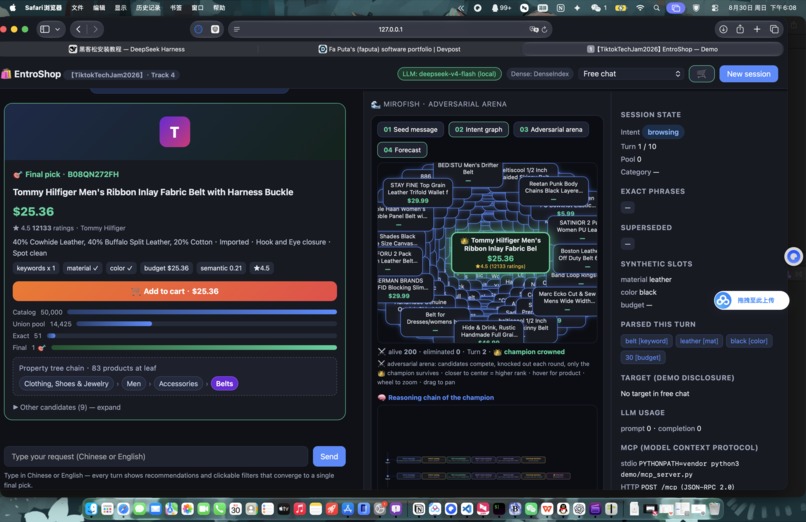Show the Safari tab overview icon
Viewport: 806px width, 522px height.
[774, 29]
